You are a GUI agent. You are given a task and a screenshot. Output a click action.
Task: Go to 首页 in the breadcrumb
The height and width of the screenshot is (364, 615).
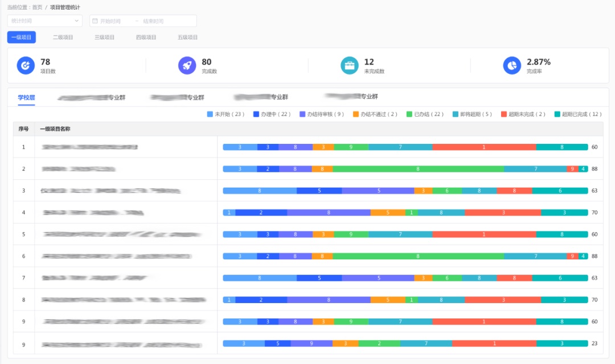pyautogui.click(x=37, y=7)
